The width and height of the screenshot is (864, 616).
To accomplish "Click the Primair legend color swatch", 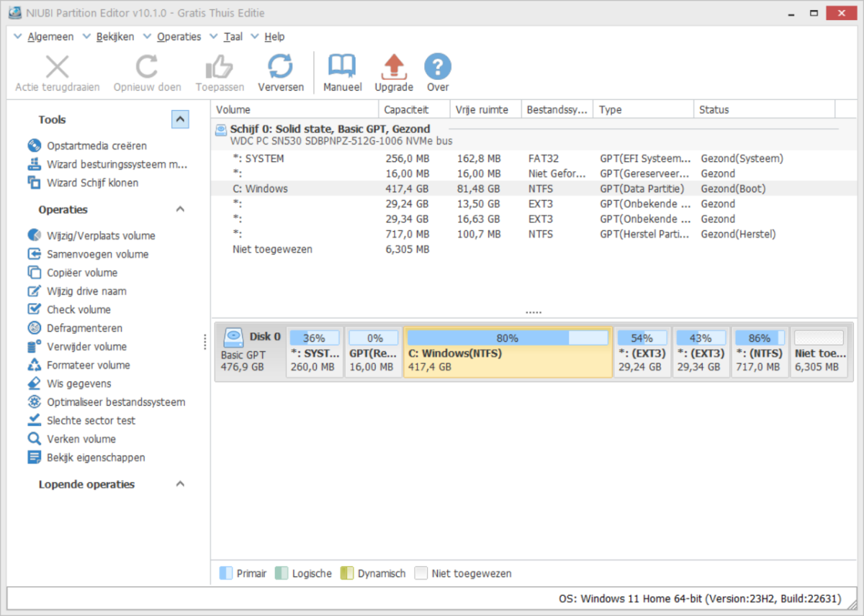I will (x=226, y=574).
